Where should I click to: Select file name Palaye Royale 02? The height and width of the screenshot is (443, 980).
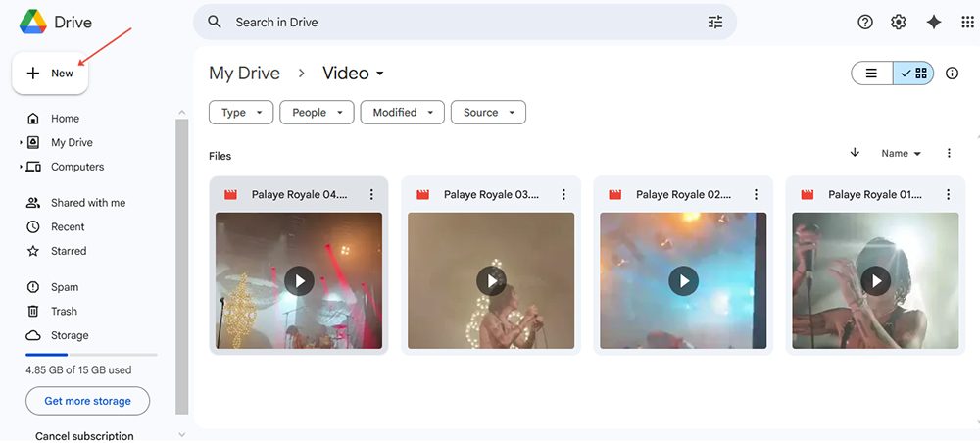(684, 194)
